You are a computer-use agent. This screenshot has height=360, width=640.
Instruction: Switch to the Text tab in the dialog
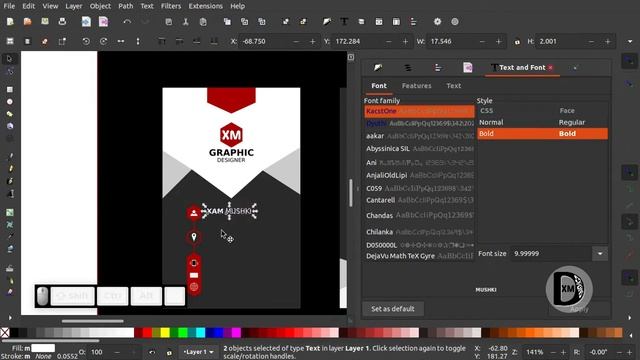453,86
